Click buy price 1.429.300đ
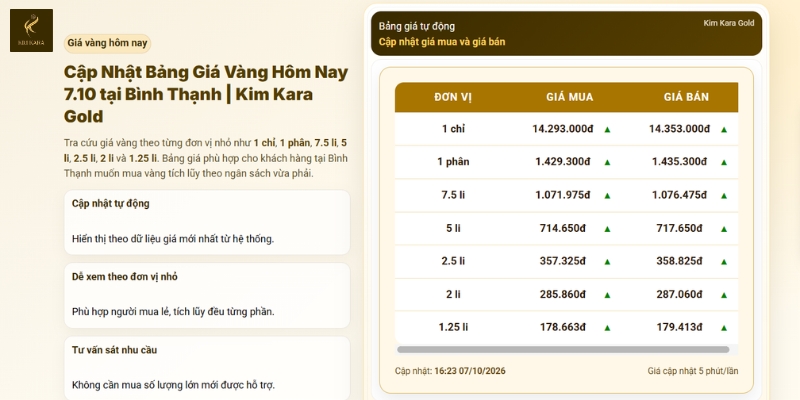The image size is (800, 400). (x=563, y=162)
